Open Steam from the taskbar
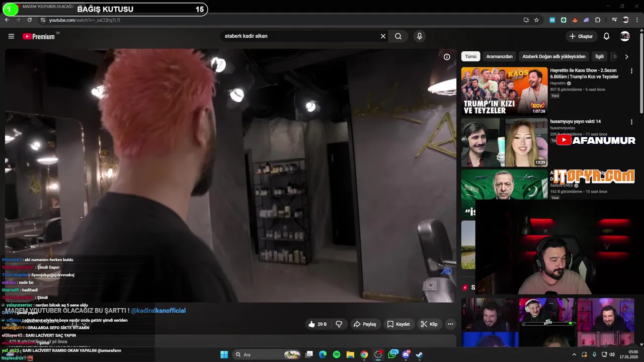This screenshot has height=362, width=644. 419,354
